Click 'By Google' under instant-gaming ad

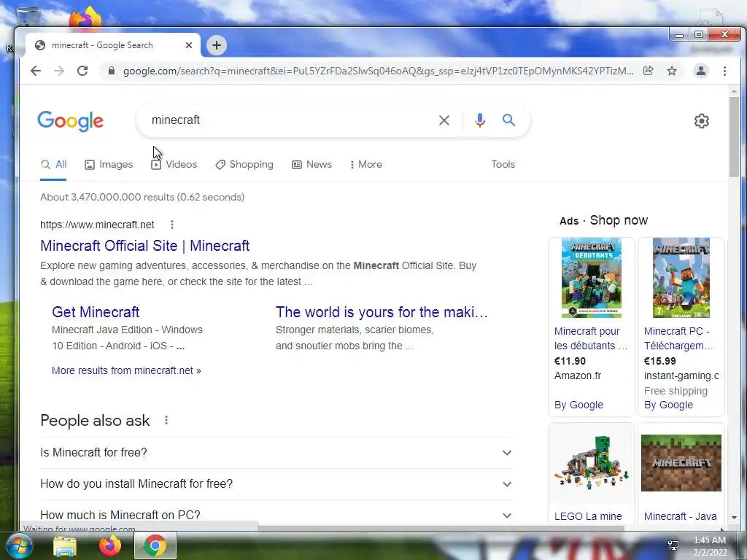tap(668, 405)
